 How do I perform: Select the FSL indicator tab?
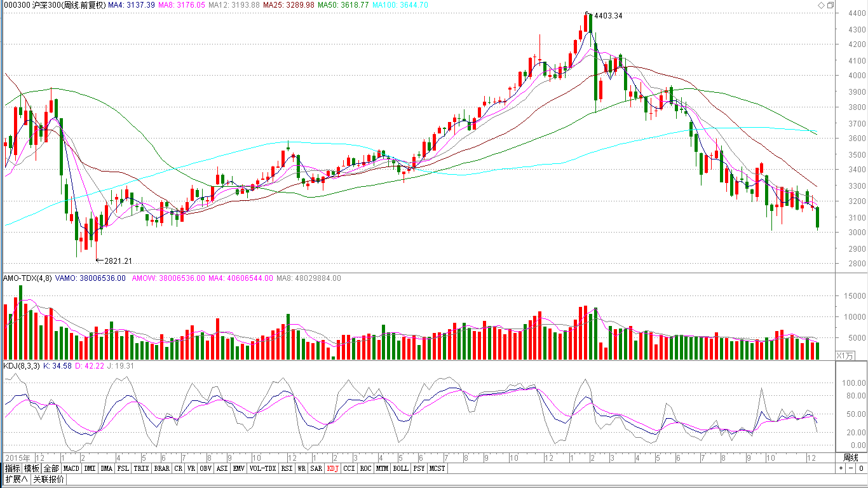(x=123, y=468)
